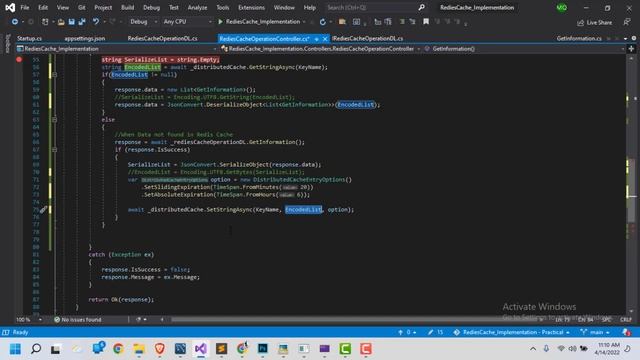Open the Extensions menu
The width and height of the screenshot is (640, 360).
point(251,7)
